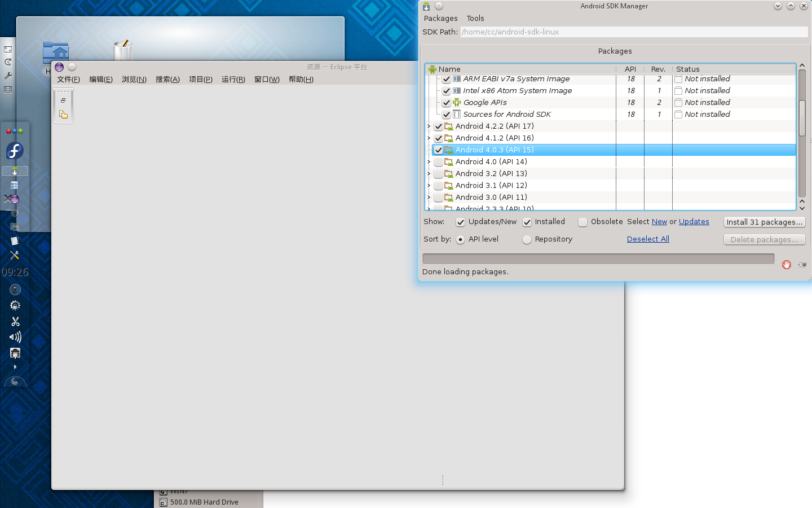Uncheck the ARM EABI v7a System Image checkbox
The image size is (812, 508).
[x=446, y=79]
